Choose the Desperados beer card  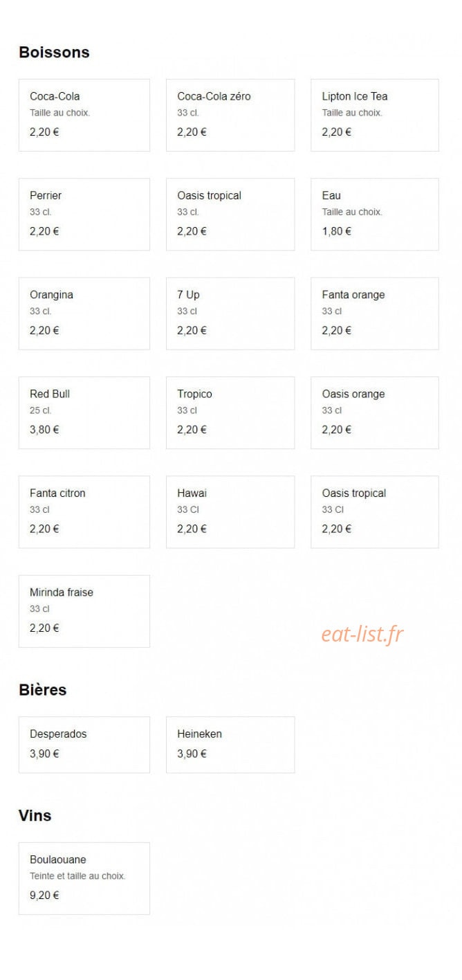click(84, 745)
